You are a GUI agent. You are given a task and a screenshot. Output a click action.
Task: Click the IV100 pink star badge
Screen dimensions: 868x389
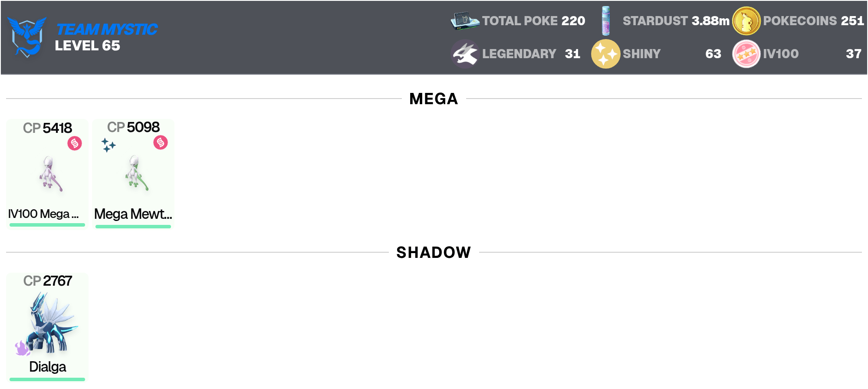click(x=746, y=54)
